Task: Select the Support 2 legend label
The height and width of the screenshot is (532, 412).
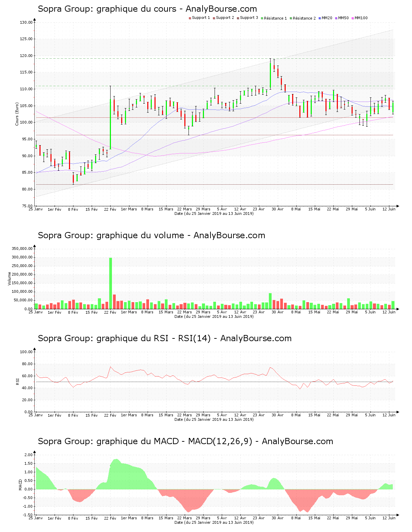Action: pos(225,18)
